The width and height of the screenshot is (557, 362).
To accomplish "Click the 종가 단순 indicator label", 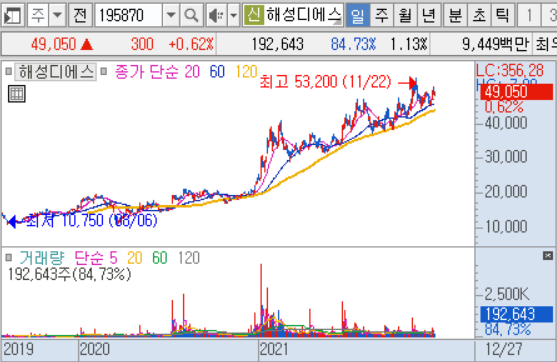I will [x=147, y=72].
